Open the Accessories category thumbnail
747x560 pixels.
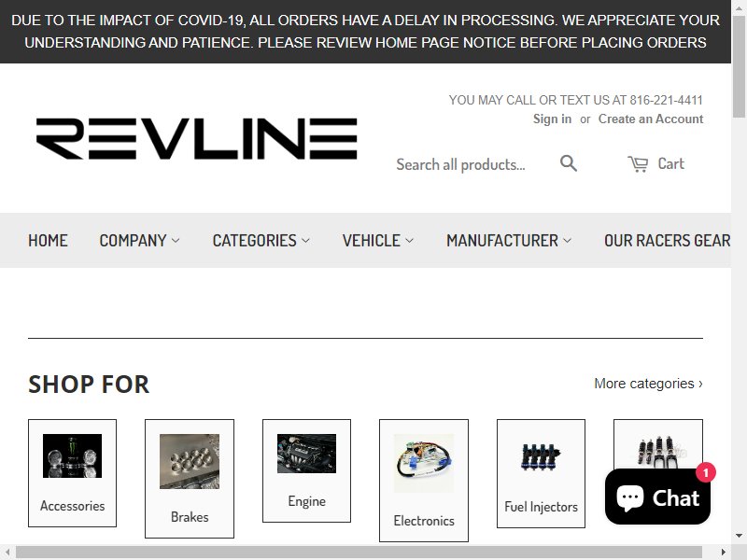click(x=73, y=455)
